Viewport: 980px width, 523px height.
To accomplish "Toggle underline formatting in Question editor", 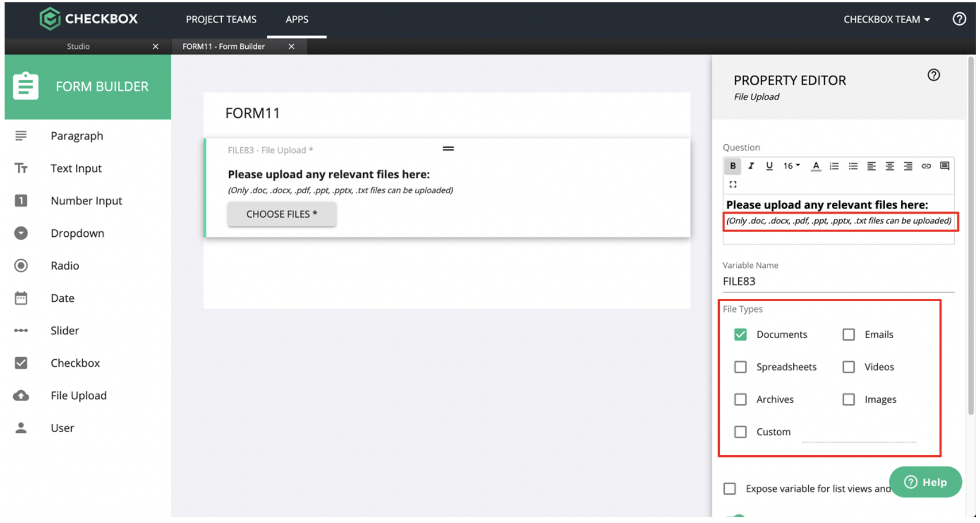I will (x=769, y=166).
